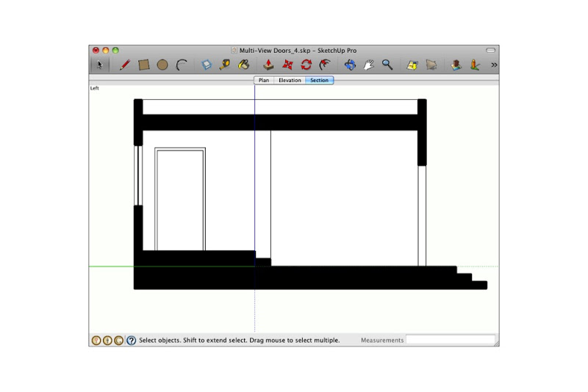Screen dimensions: 588x392
Task: Activate the Orbit tool
Action: (350, 65)
